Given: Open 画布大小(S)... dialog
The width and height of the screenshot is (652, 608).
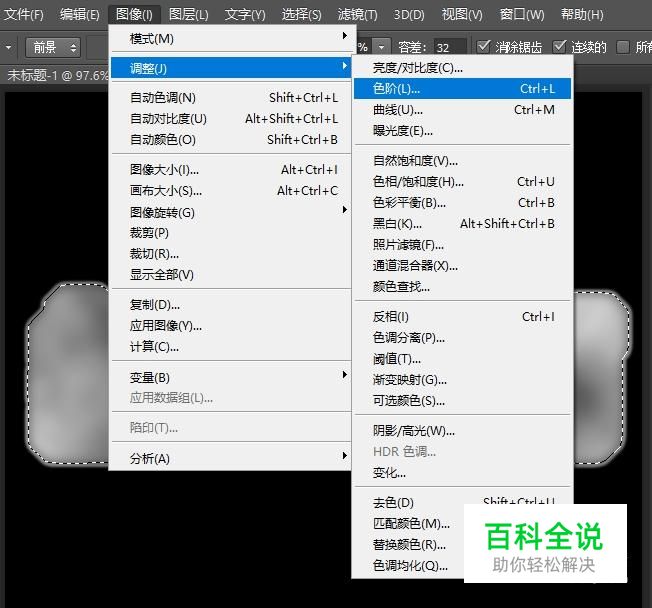Looking at the screenshot, I should click(231, 191).
